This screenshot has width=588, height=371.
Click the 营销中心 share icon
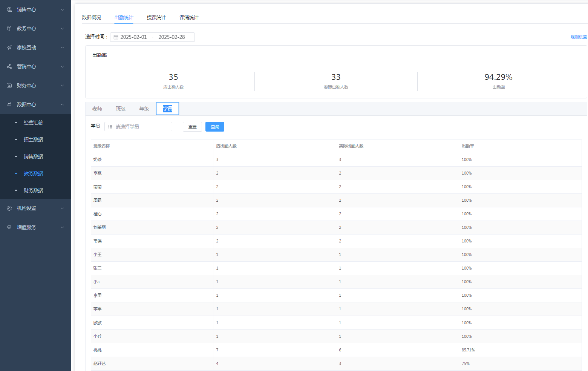tap(9, 66)
